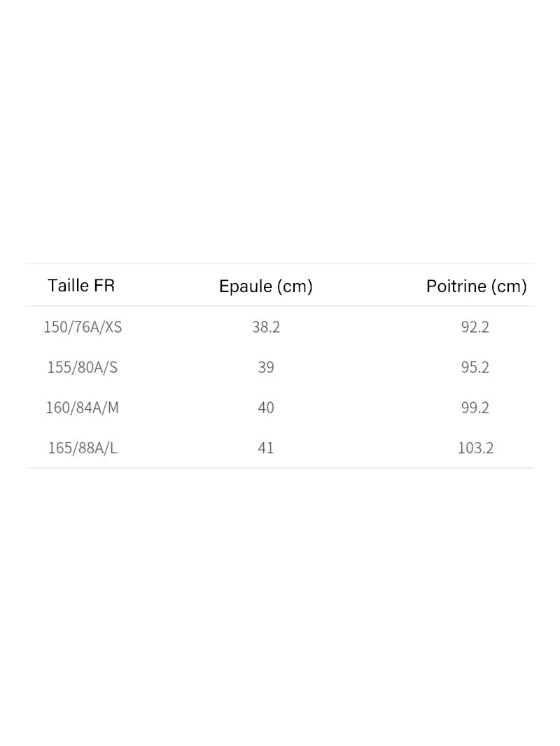Viewport: 560px width, 746px height.
Task: Pick the 165/88A/L size label
Action: click(x=82, y=448)
